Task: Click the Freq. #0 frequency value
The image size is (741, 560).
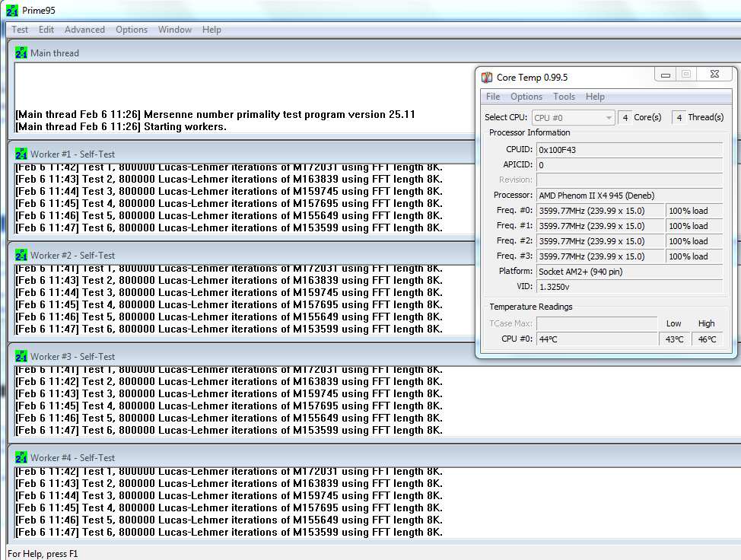Action: click(x=599, y=211)
